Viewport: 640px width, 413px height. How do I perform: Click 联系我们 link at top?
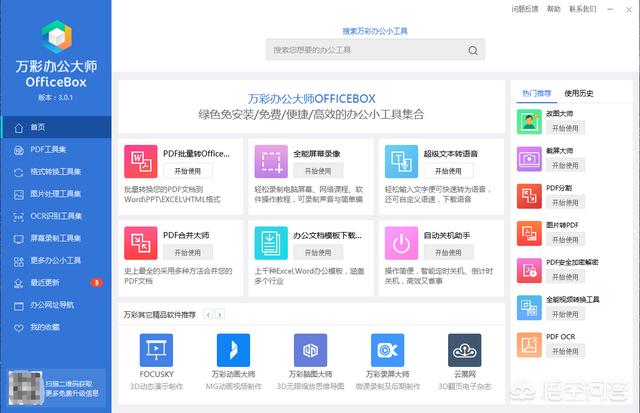click(x=583, y=9)
